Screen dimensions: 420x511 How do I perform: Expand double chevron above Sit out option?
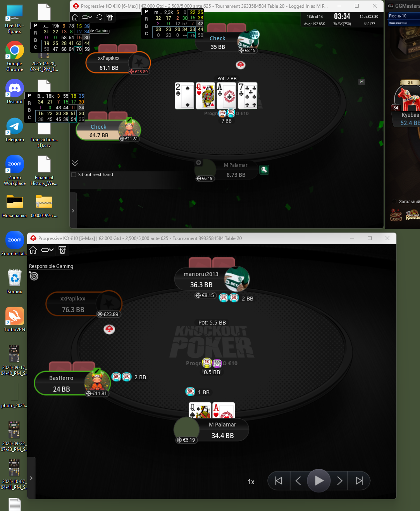coord(75,163)
